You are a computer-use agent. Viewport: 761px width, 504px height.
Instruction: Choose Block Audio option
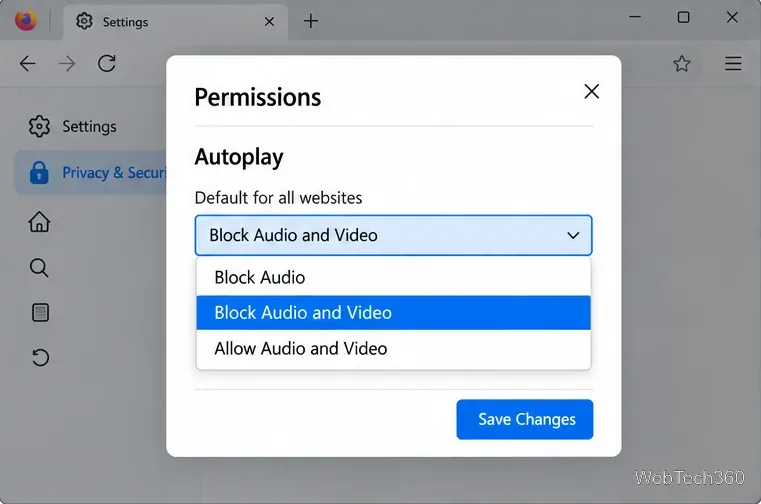[394, 278]
